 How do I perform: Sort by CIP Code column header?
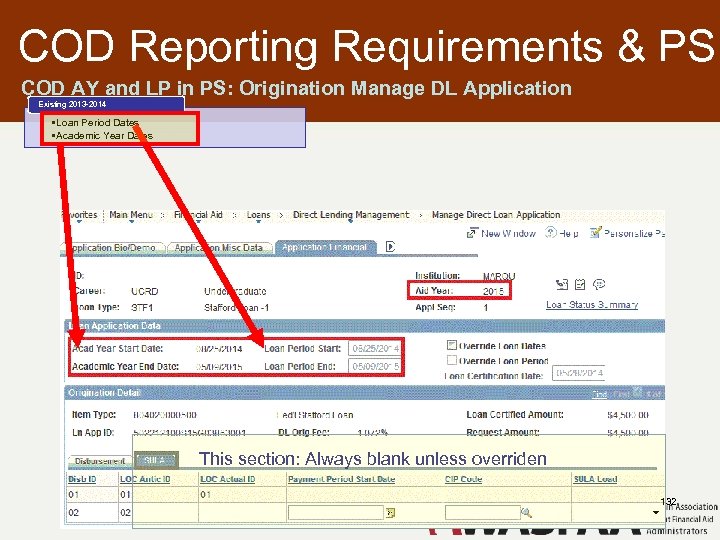(x=463, y=479)
